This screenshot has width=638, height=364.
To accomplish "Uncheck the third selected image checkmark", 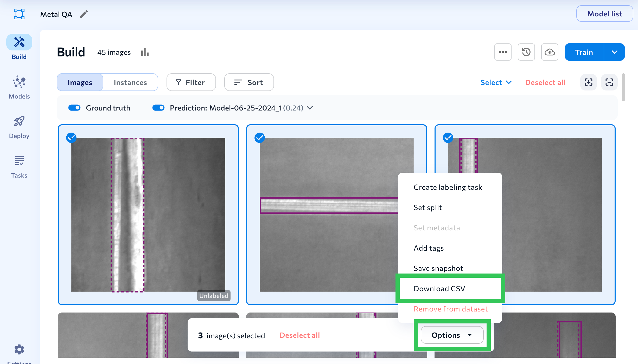I will pyautogui.click(x=448, y=138).
